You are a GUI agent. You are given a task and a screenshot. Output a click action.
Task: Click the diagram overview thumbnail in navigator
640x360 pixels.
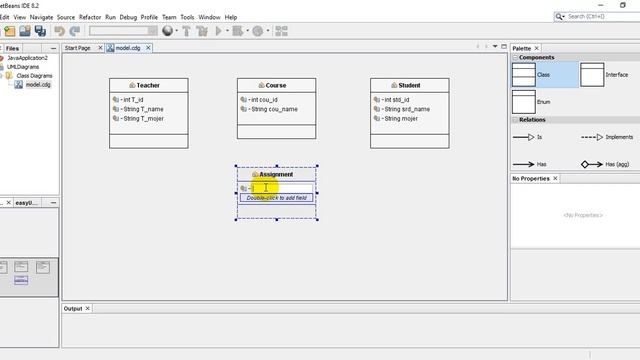coord(29,277)
